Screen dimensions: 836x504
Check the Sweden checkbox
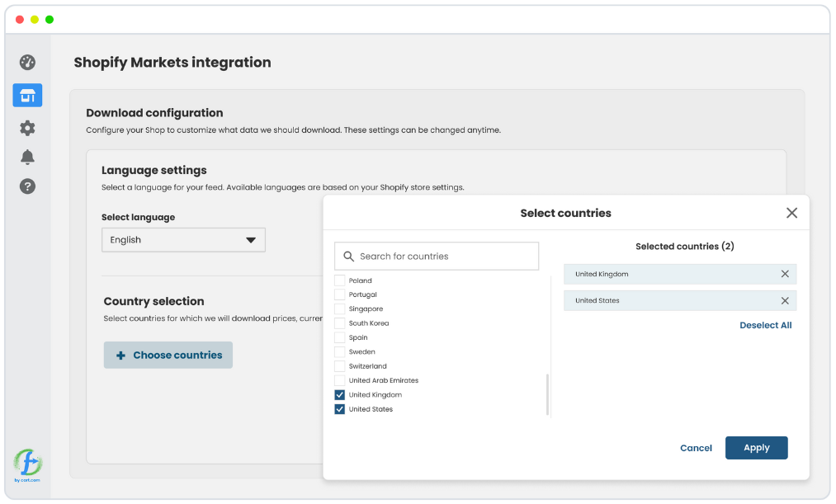339,351
